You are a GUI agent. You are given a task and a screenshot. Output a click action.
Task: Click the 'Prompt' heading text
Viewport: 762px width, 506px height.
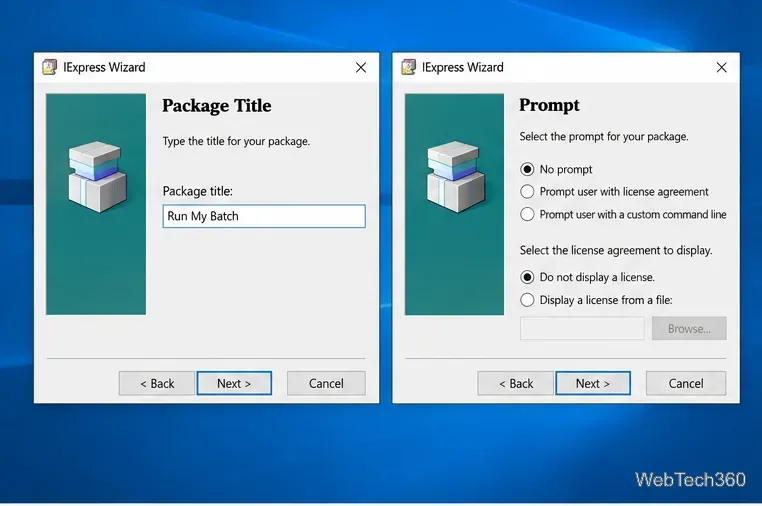[x=550, y=105]
